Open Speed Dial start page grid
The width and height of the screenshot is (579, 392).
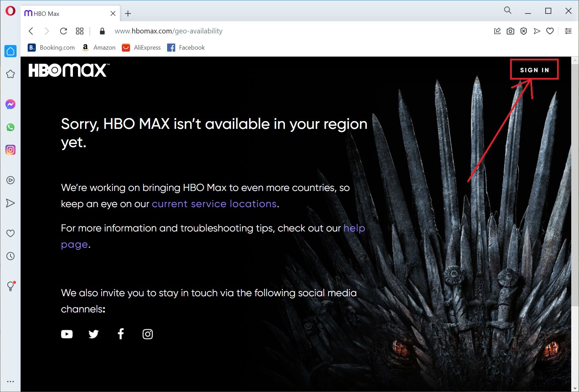tap(80, 31)
